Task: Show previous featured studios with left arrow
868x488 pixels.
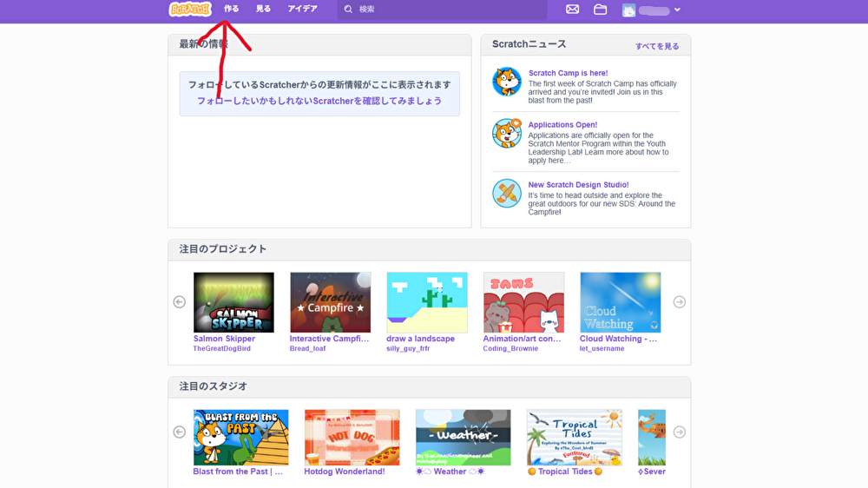Action: tap(180, 432)
